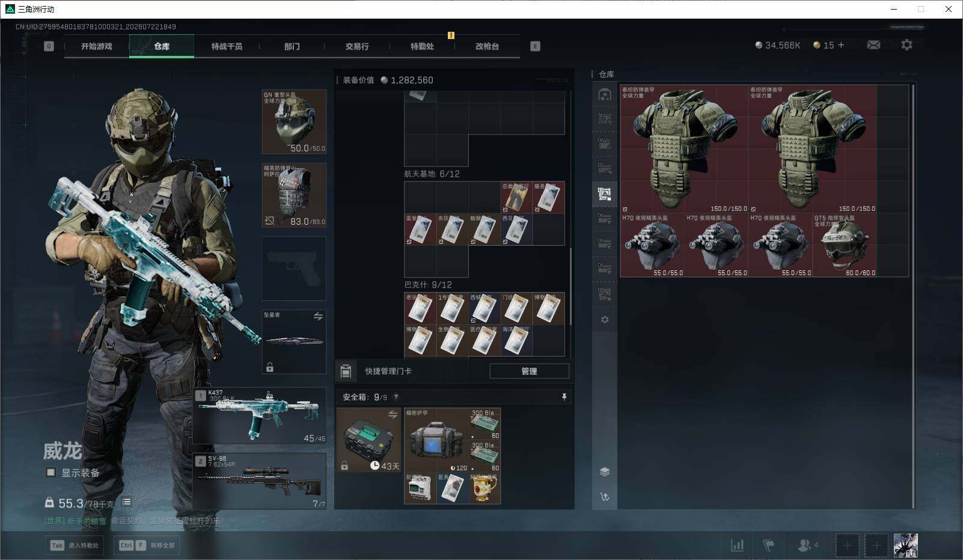This screenshot has width=963, height=560.
Task: Open the flag icon in bottom bar
Action: pyautogui.click(x=768, y=545)
